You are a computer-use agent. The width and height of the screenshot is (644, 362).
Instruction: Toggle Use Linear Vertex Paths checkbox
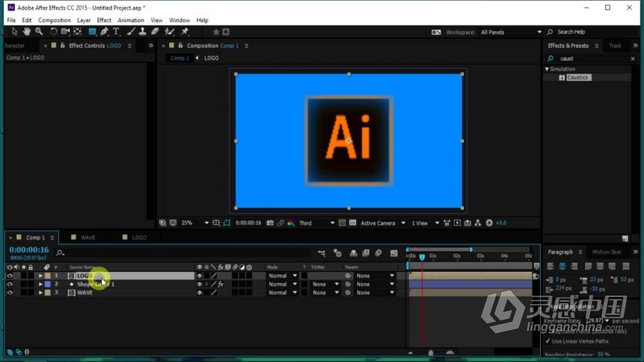coord(548,341)
